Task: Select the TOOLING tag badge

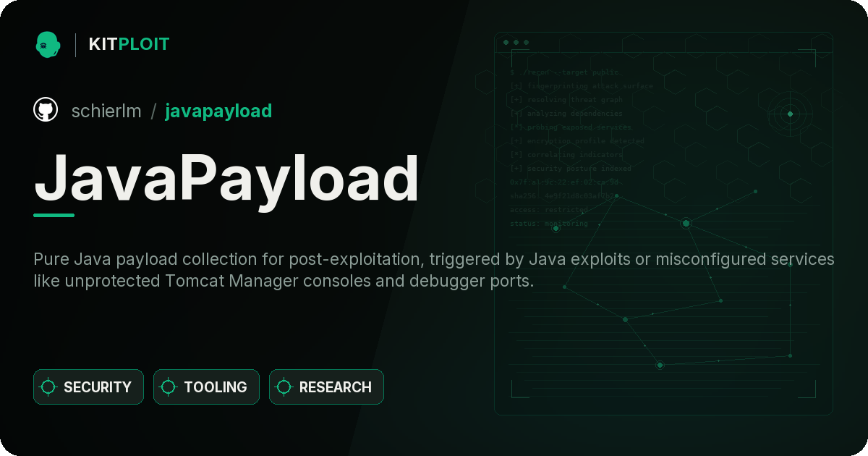Action: 206,387
